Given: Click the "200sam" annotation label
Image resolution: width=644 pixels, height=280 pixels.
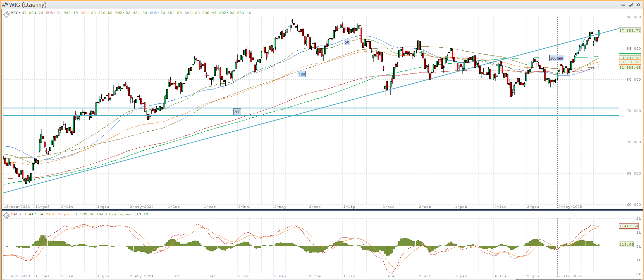Looking at the screenshot, I should (556, 58).
